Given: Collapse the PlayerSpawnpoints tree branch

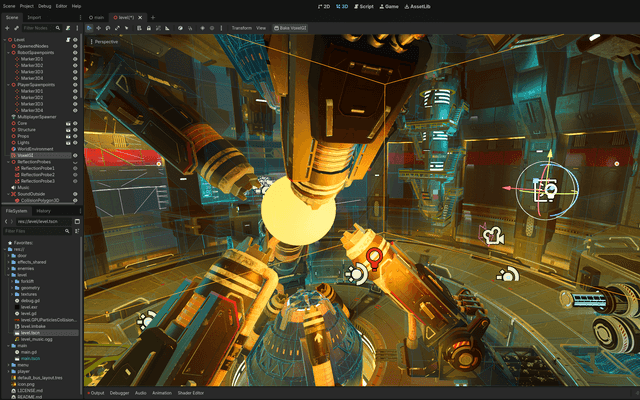Looking at the screenshot, I should [x=9, y=84].
